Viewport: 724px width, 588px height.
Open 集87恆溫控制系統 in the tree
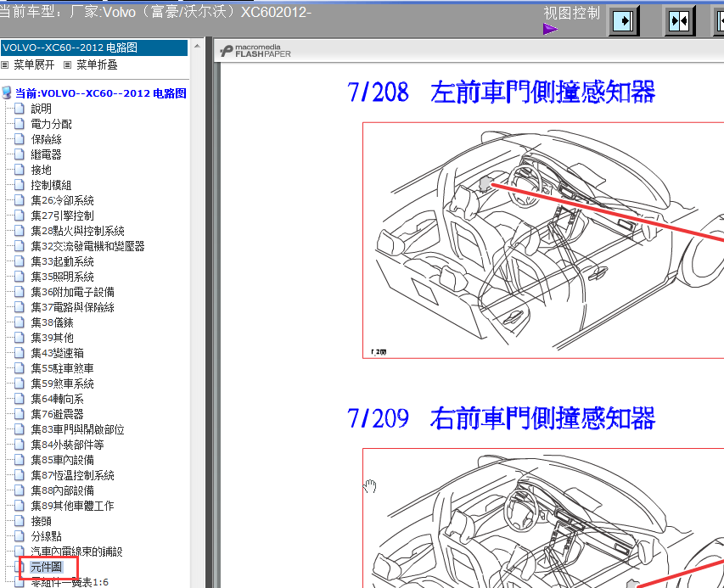pyautogui.click(x=72, y=475)
